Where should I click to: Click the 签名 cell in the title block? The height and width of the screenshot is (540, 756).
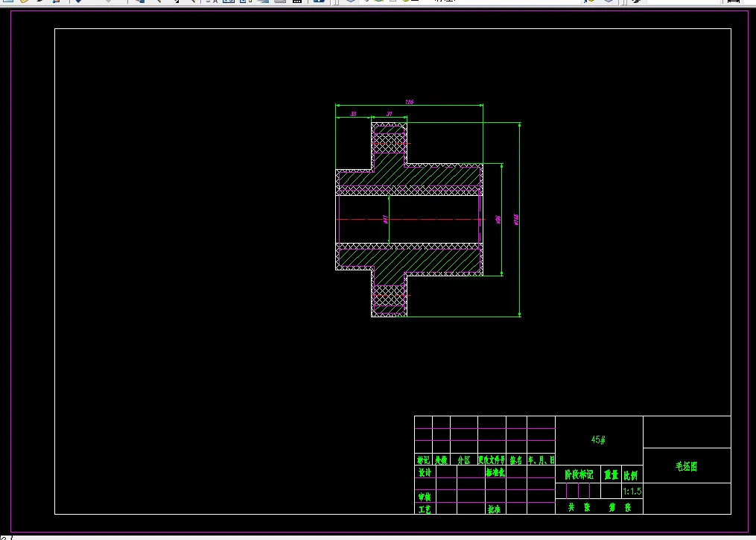[516, 460]
